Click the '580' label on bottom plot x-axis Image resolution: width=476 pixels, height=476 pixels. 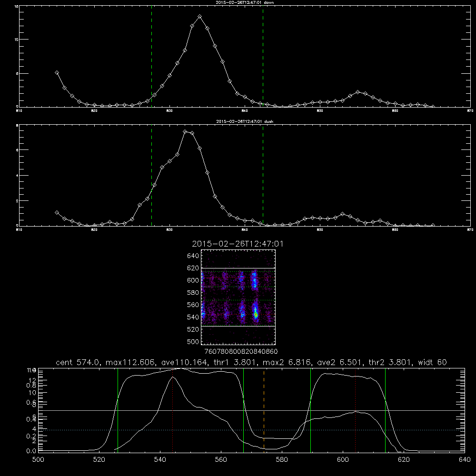click(x=282, y=460)
